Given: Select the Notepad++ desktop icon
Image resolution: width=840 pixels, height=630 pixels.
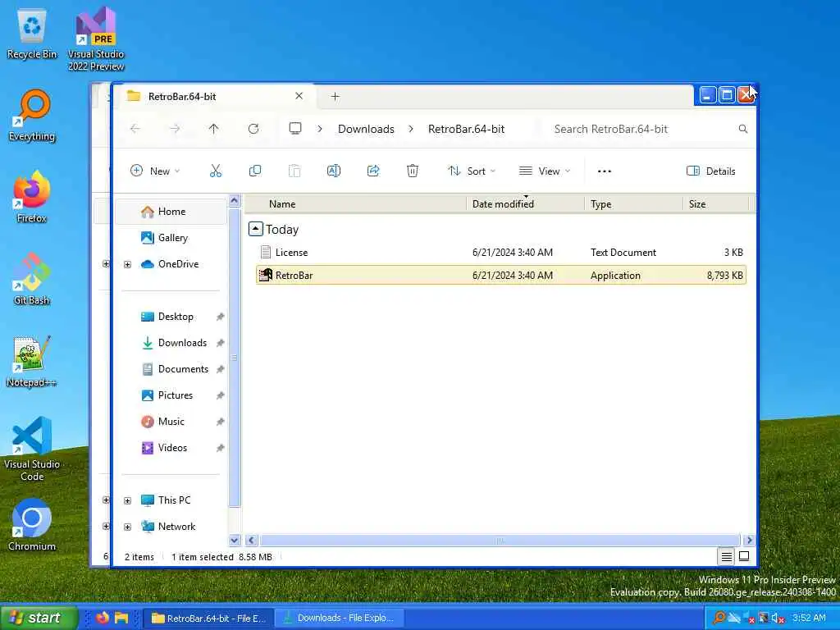Looking at the screenshot, I should point(32,361).
